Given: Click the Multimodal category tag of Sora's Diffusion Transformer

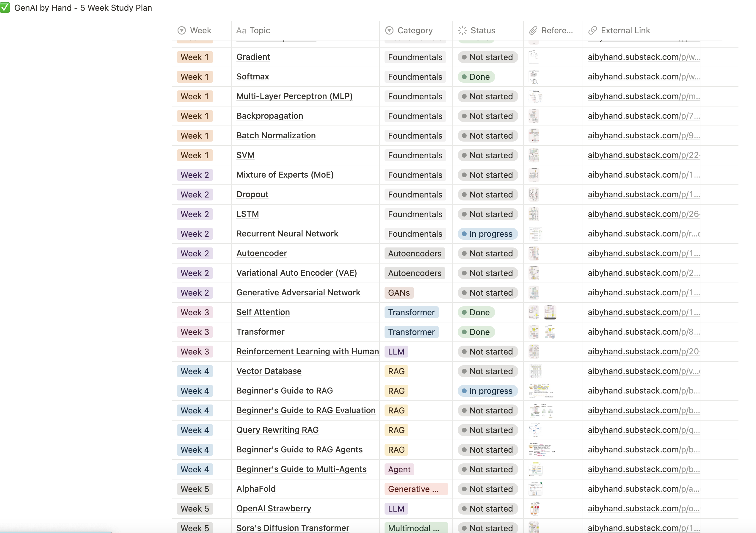Looking at the screenshot, I should click(416, 528).
